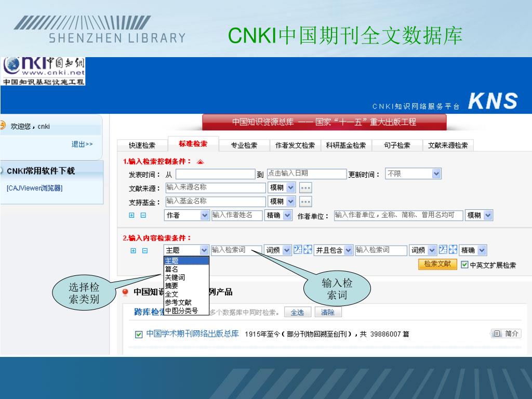
Task: Select 篇名 in the dropdown list
Action: click(x=187, y=269)
